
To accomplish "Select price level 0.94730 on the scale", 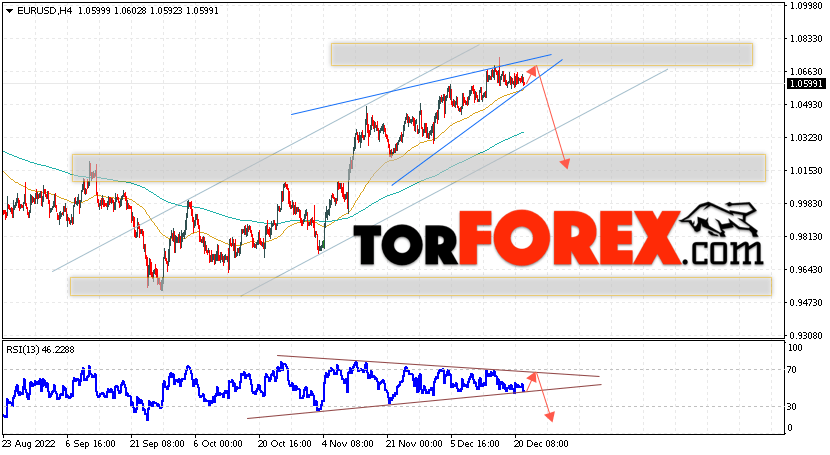I will pyautogui.click(x=806, y=303).
